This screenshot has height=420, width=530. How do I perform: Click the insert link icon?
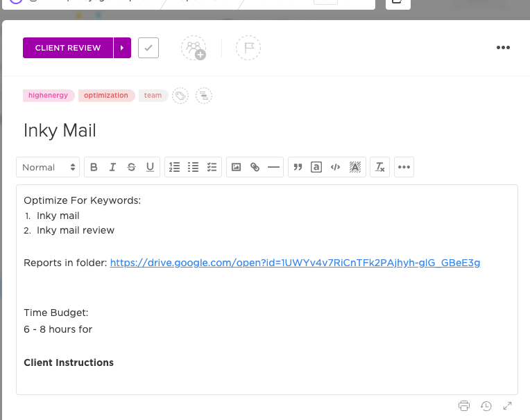(x=255, y=167)
